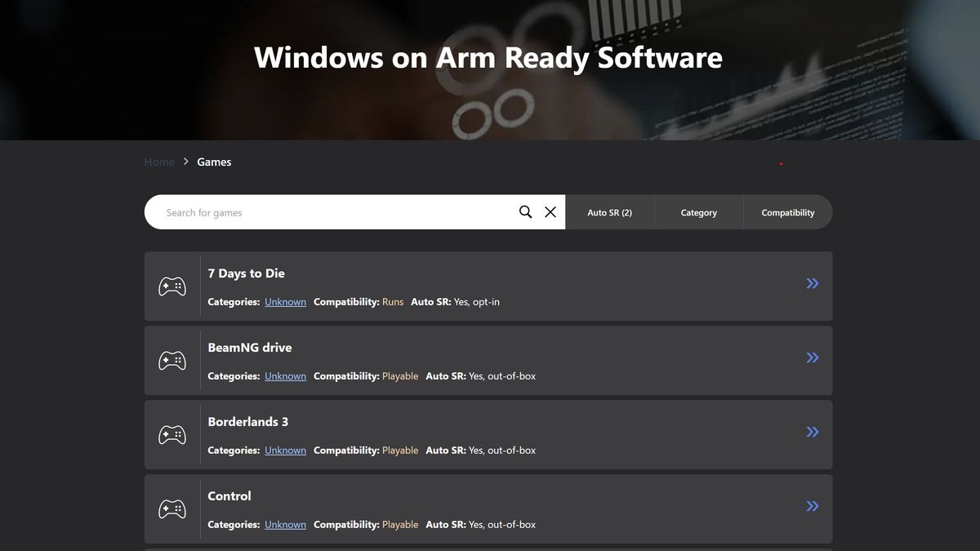Click the breadcrumb arrow between Home and Games

click(185, 161)
